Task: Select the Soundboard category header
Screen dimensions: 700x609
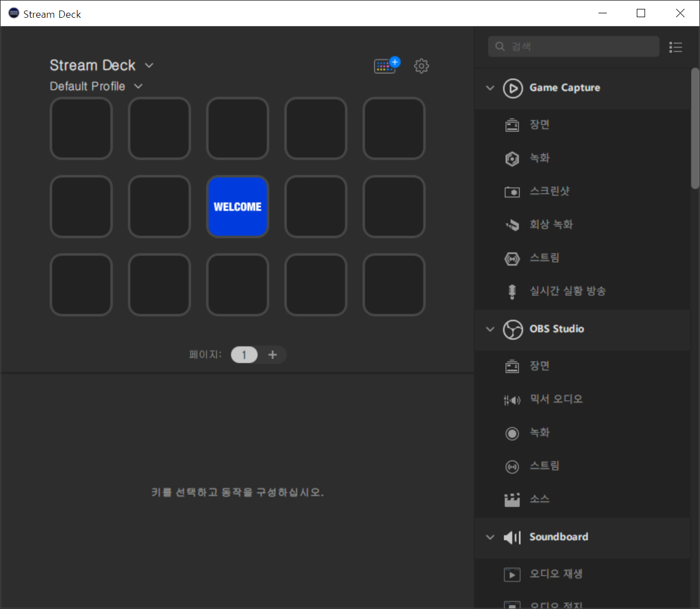Action: 582,537
